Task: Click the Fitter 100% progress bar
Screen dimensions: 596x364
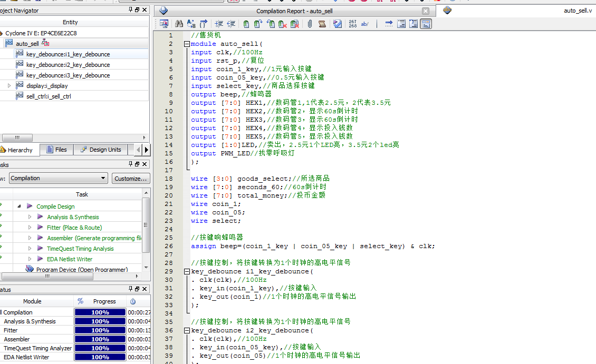Action: [100, 330]
